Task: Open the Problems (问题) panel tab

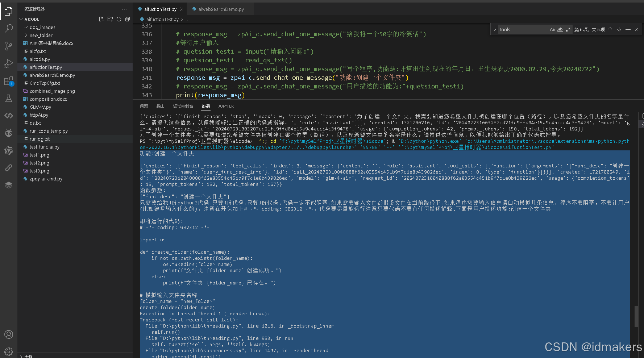Action: pyautogui.click(x=144, y=106)
